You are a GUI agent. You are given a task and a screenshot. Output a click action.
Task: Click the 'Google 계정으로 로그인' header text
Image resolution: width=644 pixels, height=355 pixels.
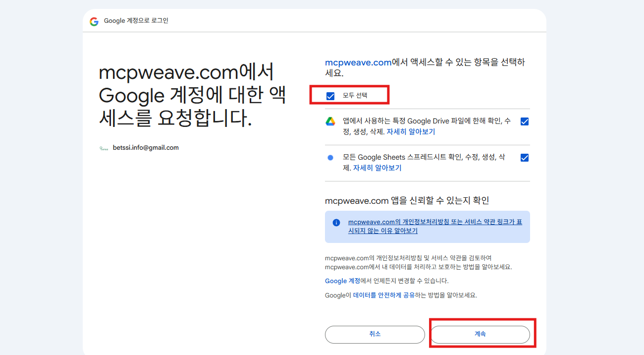(136, 21)
